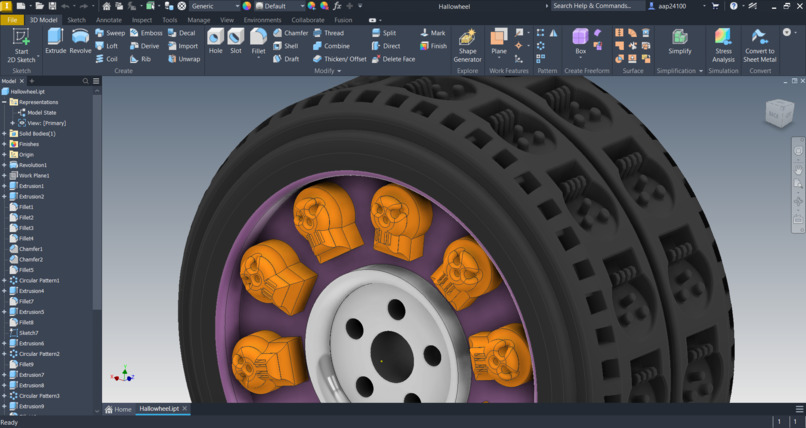Image resolution: width=806 pixels, height=428 pixels.
Task: Choose the Loft tool
Action: tap(106, 46)
